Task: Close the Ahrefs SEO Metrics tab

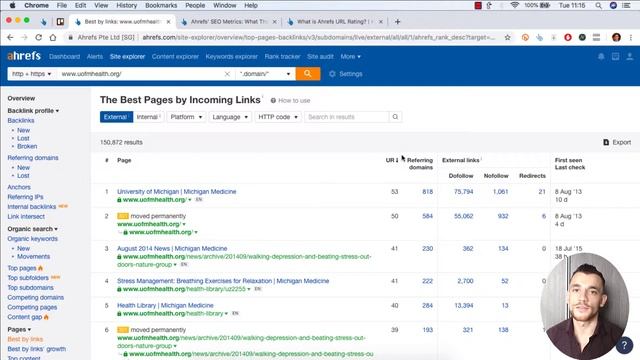Action: pyautogui.click(x=274, y=22)
